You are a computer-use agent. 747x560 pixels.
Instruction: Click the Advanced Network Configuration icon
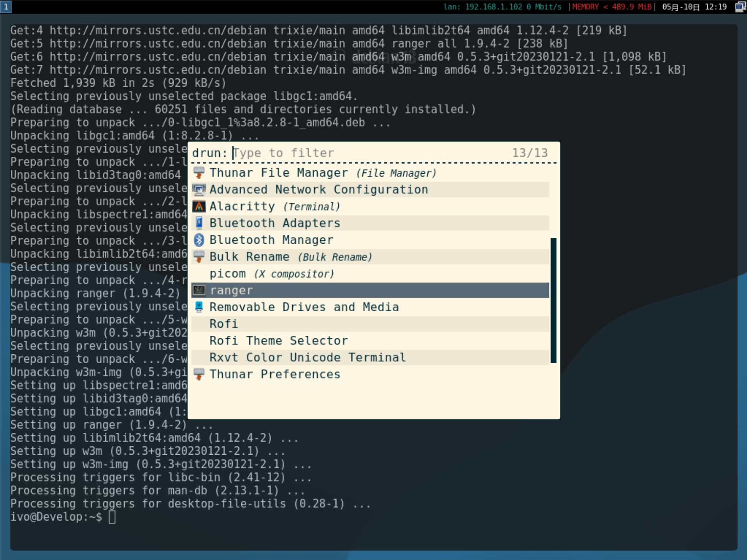pyautogui.click(x=199, y=190)
